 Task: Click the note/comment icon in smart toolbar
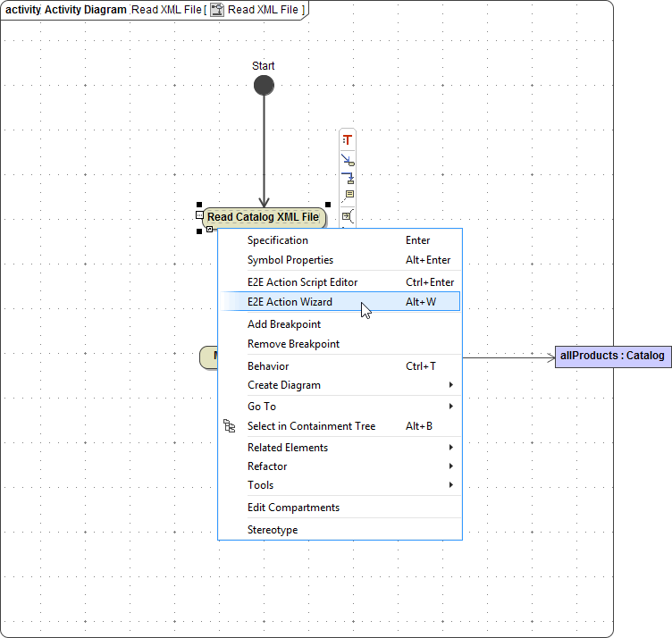pos(349,195)
